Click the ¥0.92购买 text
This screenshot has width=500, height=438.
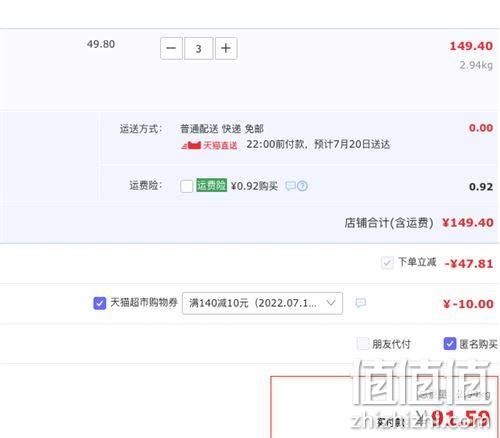point(254,186)
